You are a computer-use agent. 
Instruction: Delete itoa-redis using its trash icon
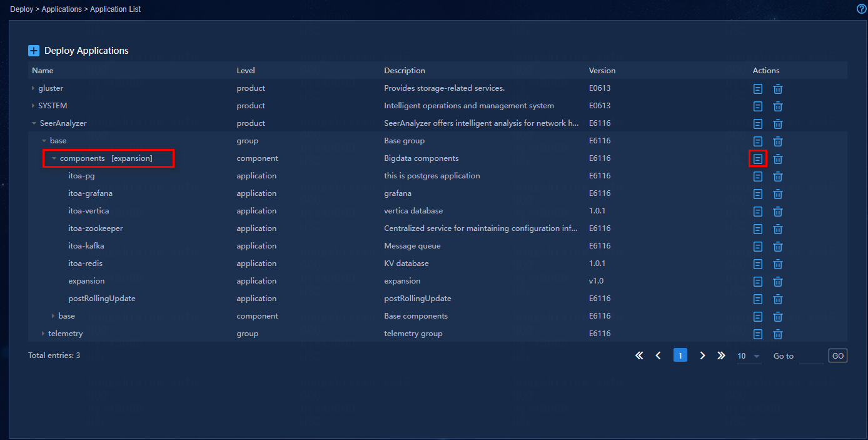(x=778, y=264)
